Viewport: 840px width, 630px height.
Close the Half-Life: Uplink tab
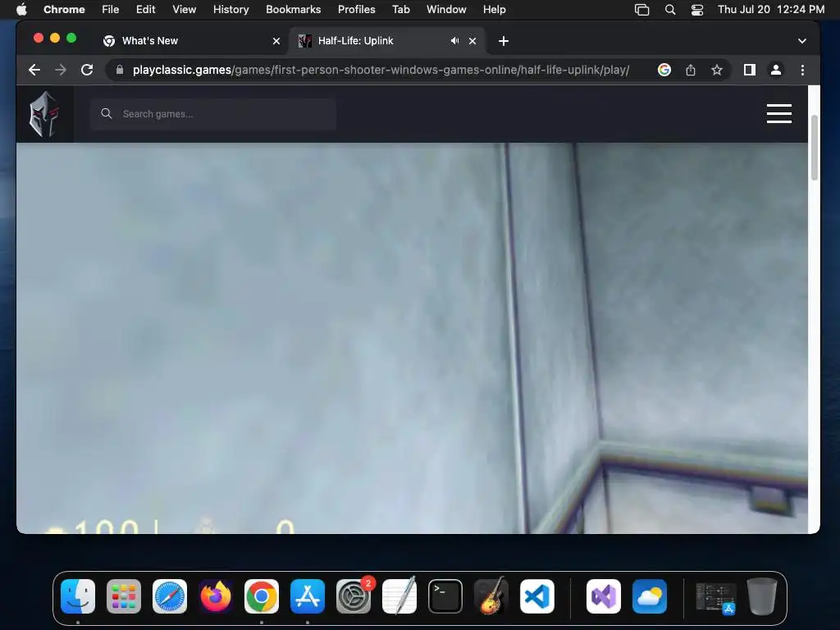472,41
